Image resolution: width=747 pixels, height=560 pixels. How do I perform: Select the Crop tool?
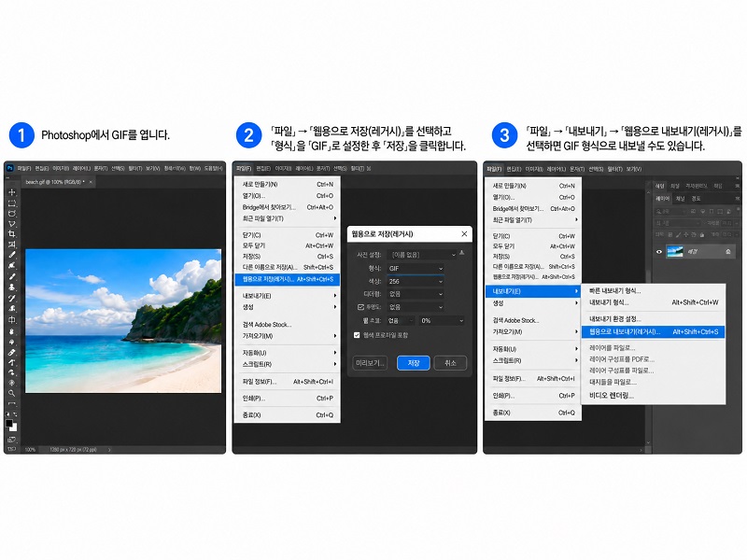tap(12, 234)
